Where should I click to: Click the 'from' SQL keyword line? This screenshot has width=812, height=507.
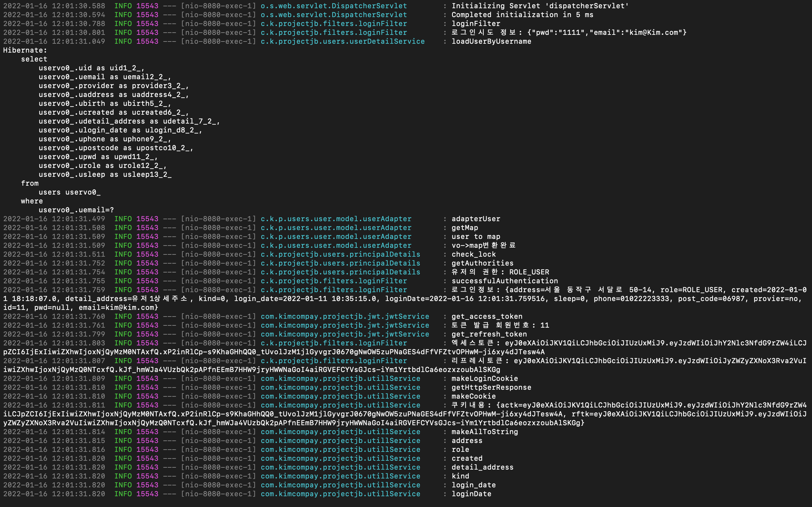(29, 183)
